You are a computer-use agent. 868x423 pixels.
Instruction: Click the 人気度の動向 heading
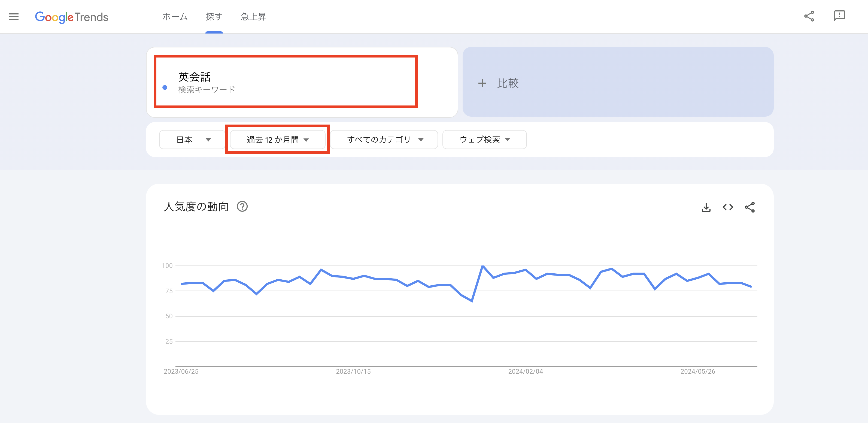pos(196,207)
